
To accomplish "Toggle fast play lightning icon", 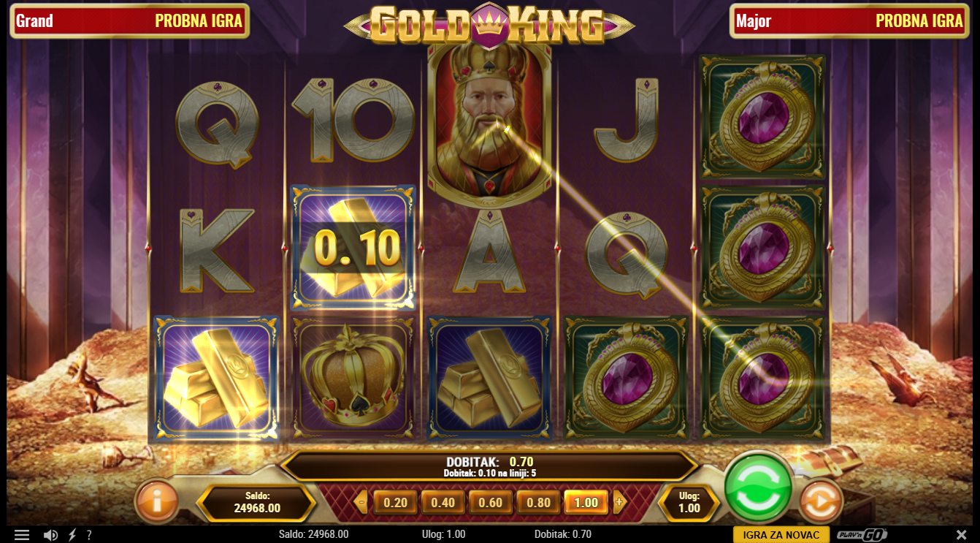I will [72, 535].
